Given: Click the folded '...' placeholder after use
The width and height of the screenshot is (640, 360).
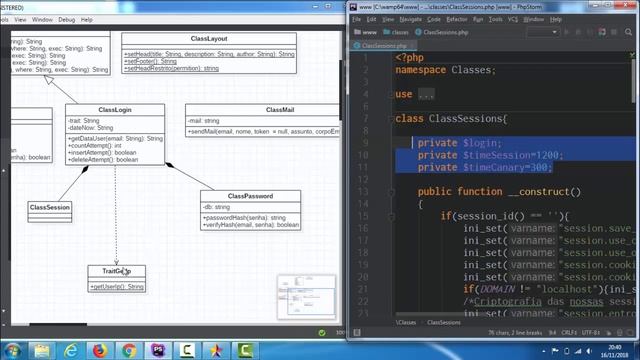Looking at the screenshot, I should pyautogui.click(x=426, y=95).
